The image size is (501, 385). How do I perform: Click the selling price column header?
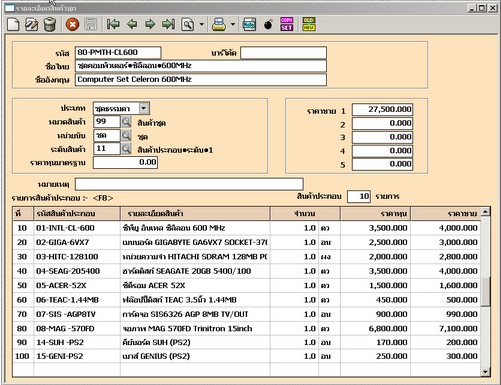pyautogui.click(x=446, y=214)
